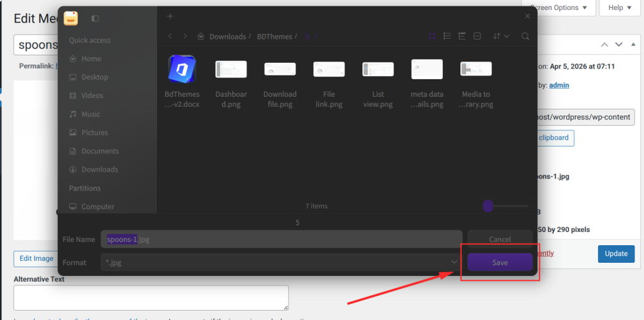Select Pictures in Quick access sidebar
The image size is (644, 320).
click(x=94, y=133)
